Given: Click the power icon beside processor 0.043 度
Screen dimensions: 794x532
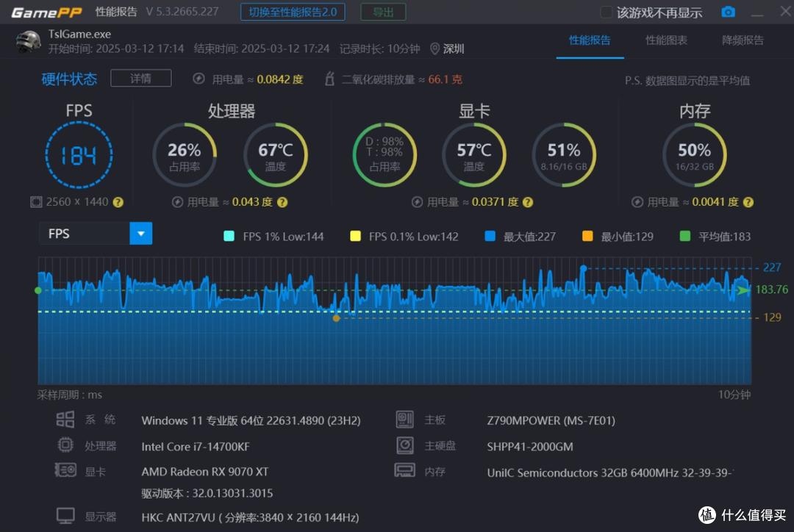Looking at the screenshot, I should pos(177,203).
